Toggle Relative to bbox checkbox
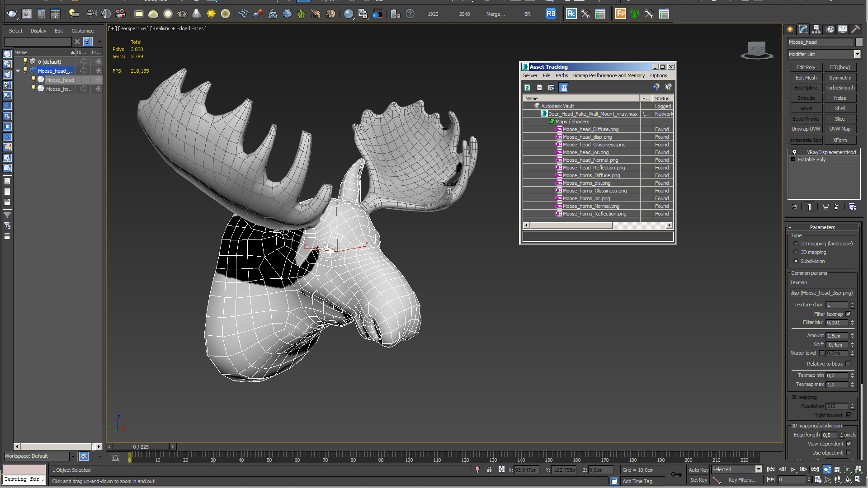 click(849, 364)
